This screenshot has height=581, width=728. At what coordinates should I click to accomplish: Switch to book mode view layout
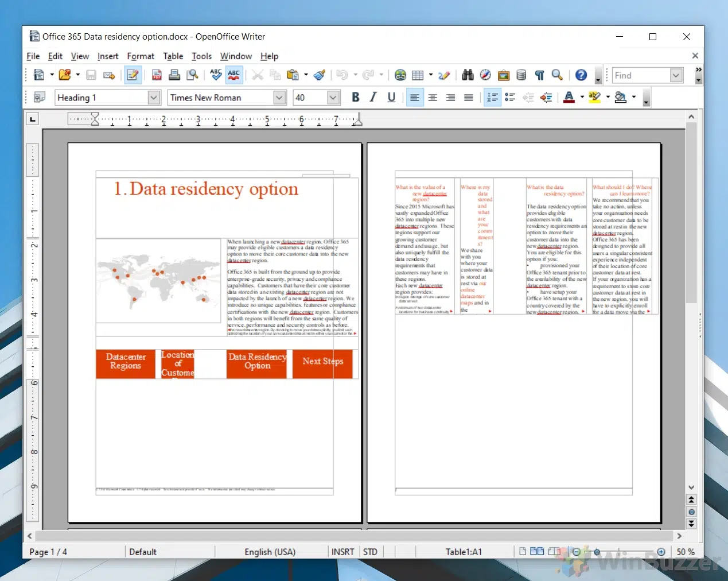554,552
